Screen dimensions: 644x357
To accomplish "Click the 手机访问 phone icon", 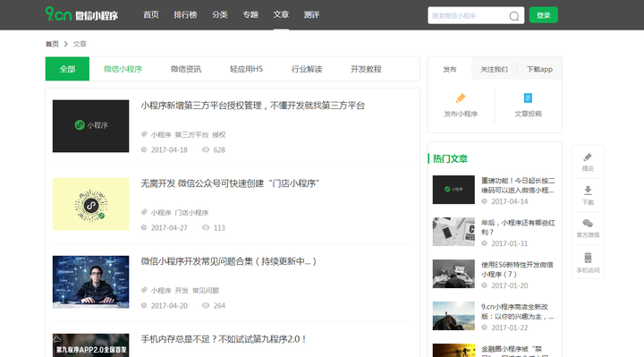I will click(588, 258).
